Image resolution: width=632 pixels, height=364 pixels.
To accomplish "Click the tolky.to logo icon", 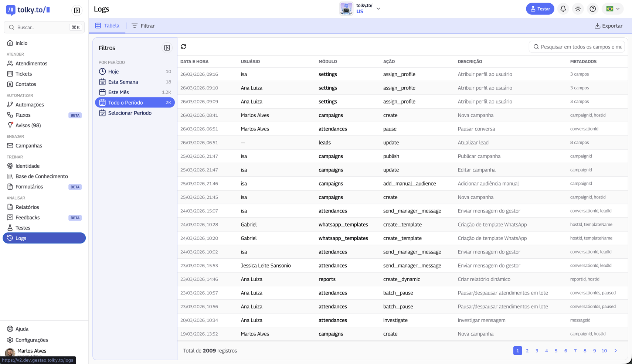I will (x=11, y=10).
